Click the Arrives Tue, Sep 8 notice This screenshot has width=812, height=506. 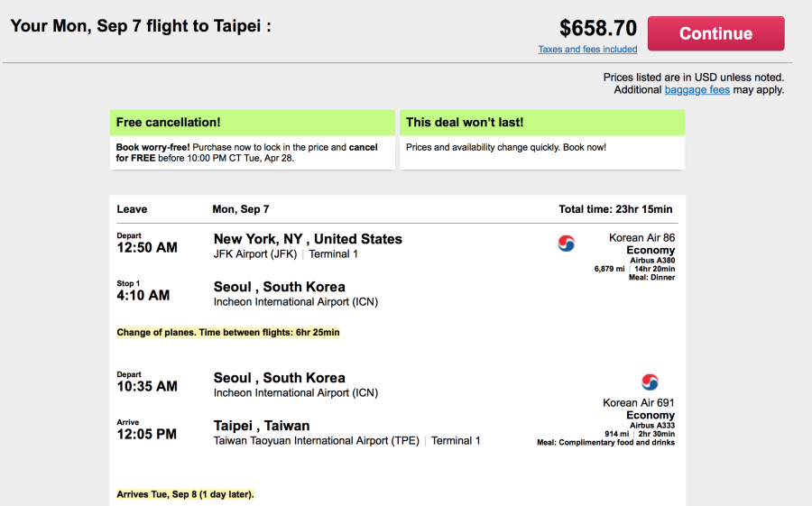coord(186,494)
